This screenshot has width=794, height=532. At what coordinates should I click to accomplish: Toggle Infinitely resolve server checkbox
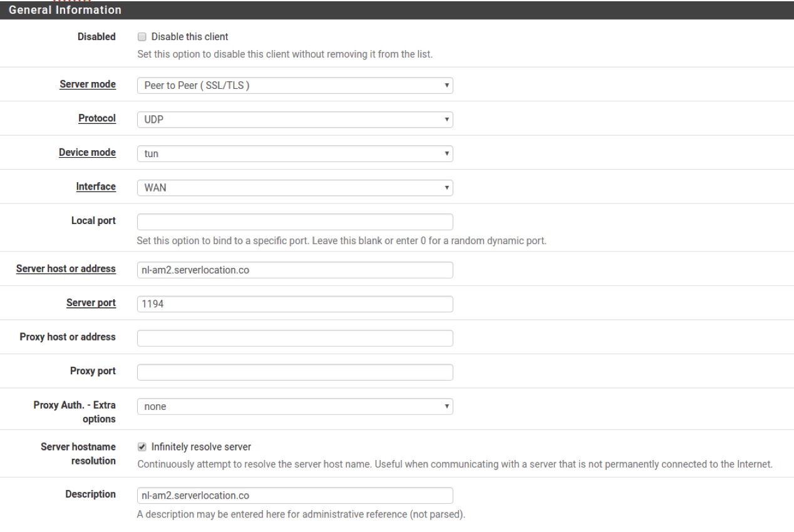click(x=142, y=447)
